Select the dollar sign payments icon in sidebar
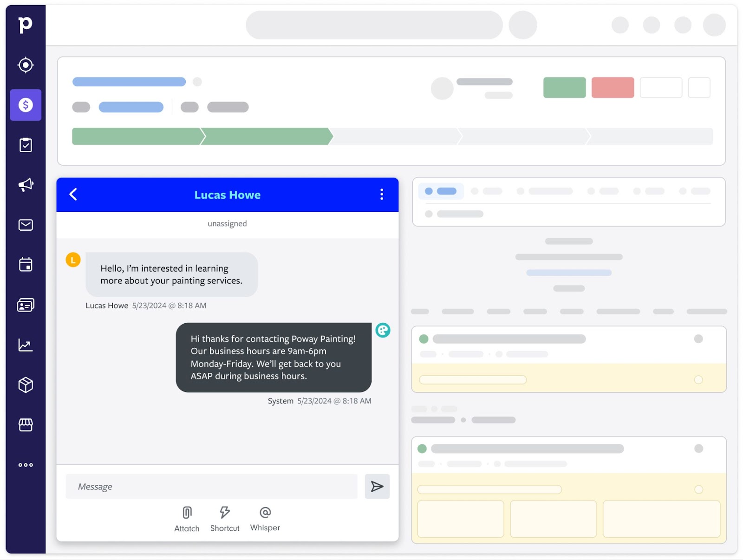The width and height of the screenshot is (743, 560). point(26,105)
